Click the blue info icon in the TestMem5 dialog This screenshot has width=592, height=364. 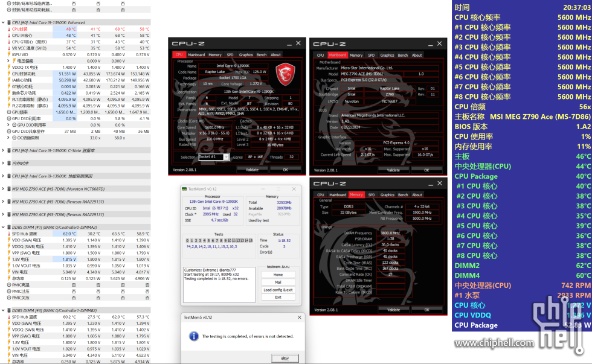click(x=194, y=336)
